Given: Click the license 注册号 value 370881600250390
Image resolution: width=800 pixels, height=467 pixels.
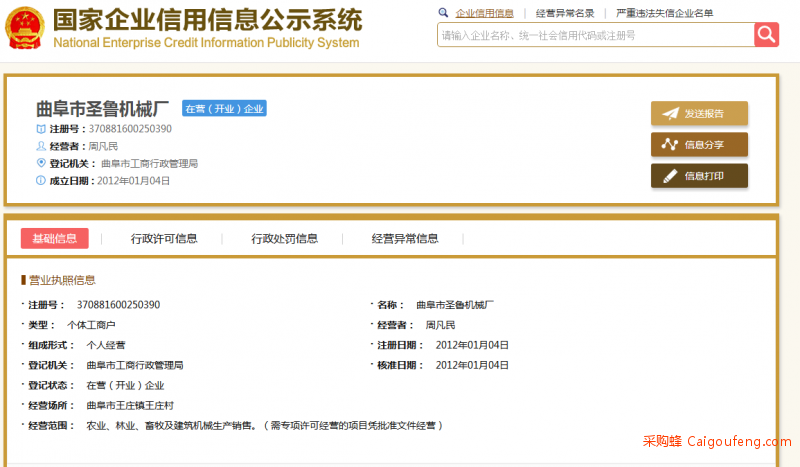Looking at the screenshot, I should (118, 305).
